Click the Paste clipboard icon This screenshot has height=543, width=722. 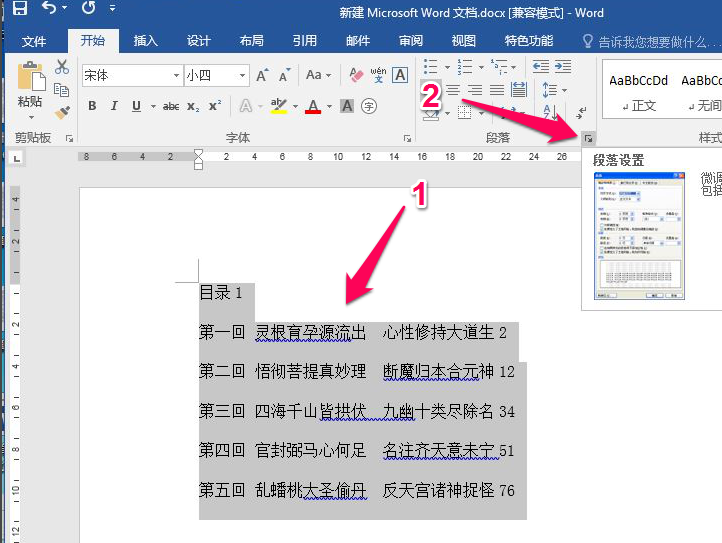pyautogui.click(x=31, y=76)
